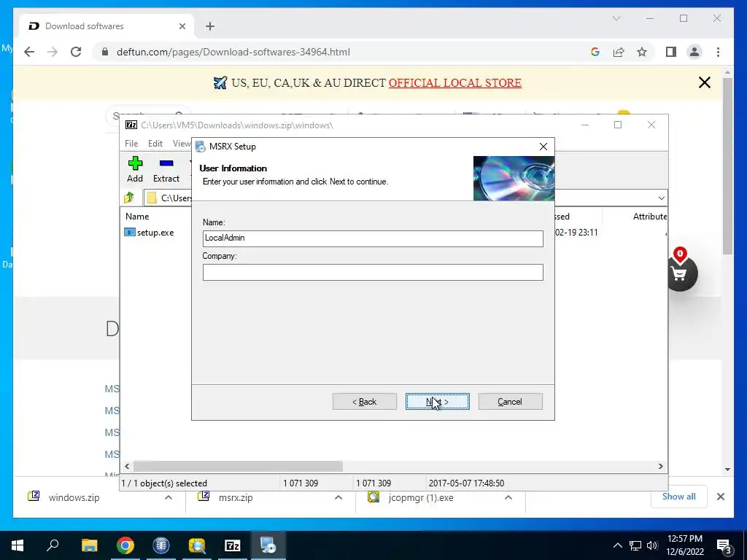The image size is (747, 560).
Task: Open the File menu in 7-Zip
Action: pos(131,144)
